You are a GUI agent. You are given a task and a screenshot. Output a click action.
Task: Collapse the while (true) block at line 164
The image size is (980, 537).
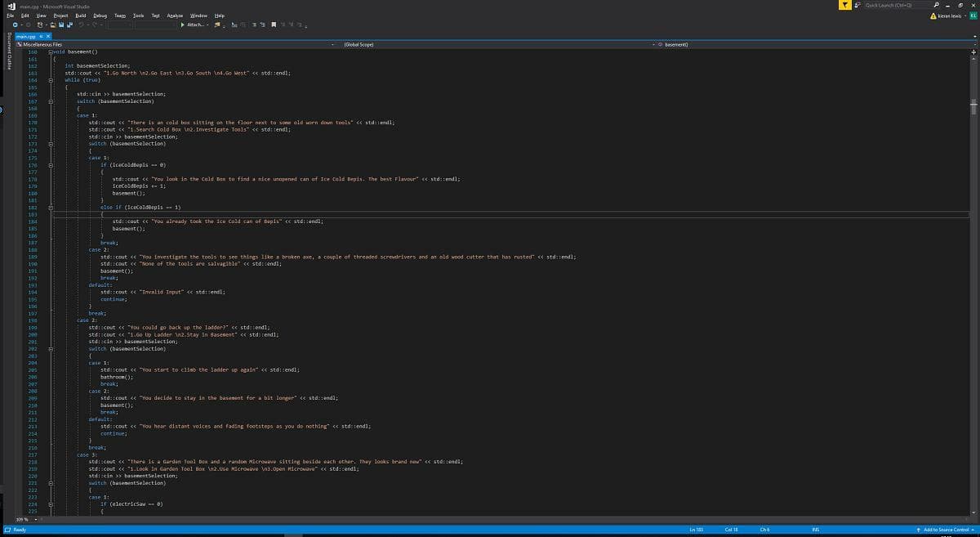[x=51, y=80]
